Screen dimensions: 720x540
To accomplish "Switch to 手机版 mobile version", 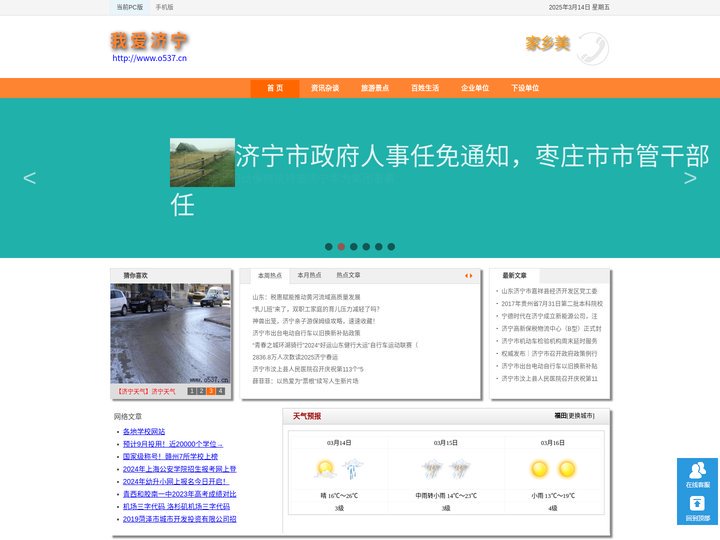I will pos(164,7).
